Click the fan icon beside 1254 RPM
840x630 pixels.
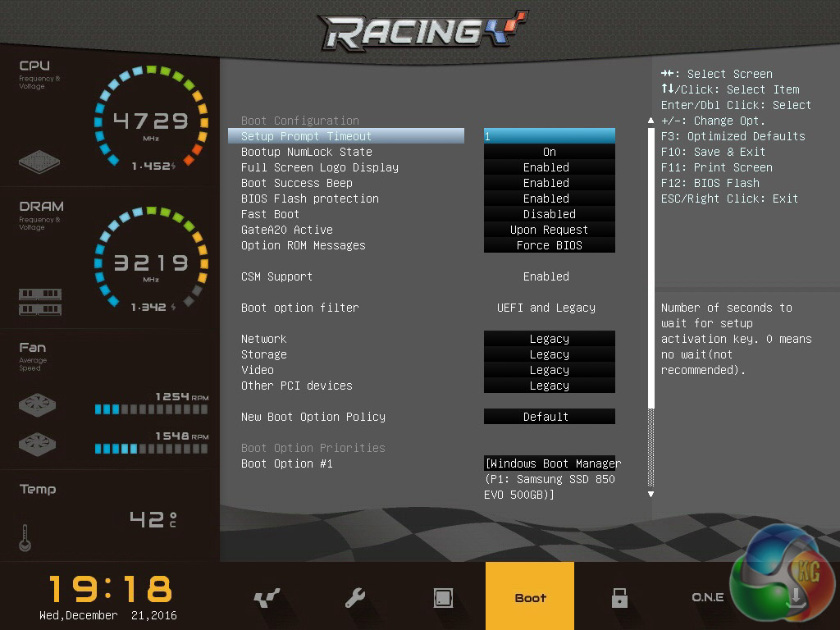(x=37, y=405)
